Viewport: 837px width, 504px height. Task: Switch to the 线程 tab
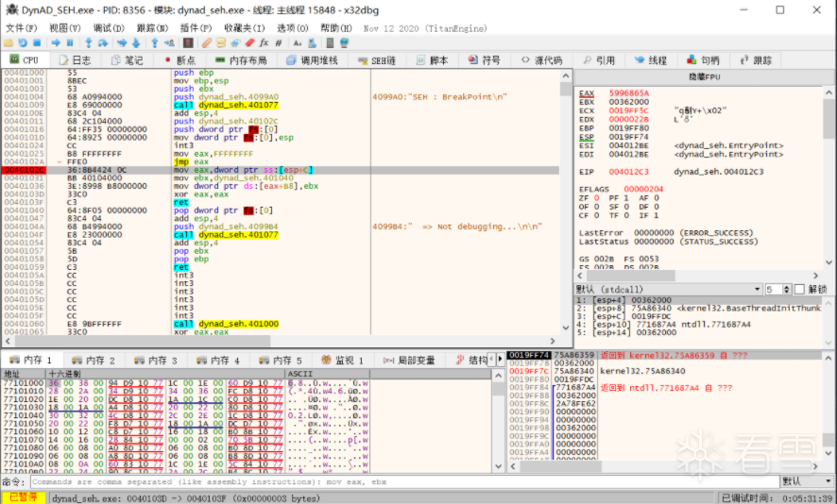[x=651, y=60]
